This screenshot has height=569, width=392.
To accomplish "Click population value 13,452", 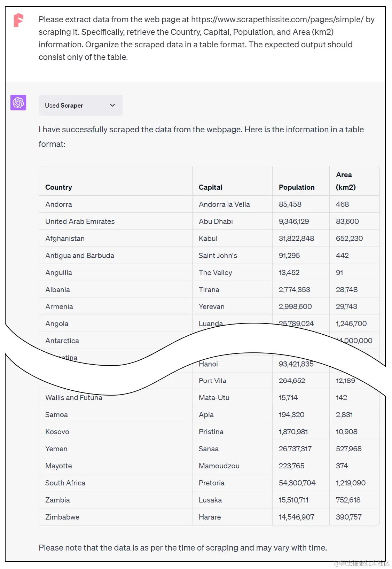I will coord(289,273).
